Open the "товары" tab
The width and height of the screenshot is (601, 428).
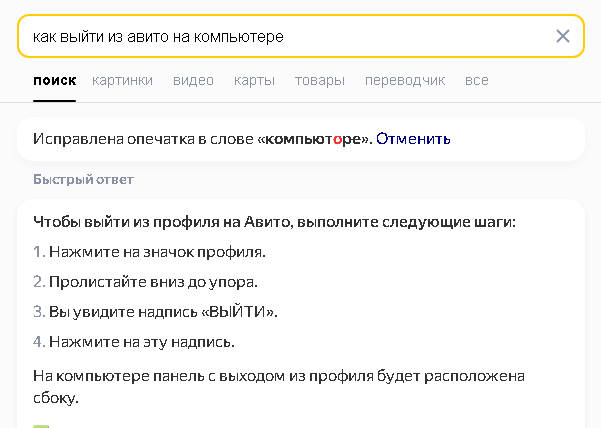click(x=320, y=80)
